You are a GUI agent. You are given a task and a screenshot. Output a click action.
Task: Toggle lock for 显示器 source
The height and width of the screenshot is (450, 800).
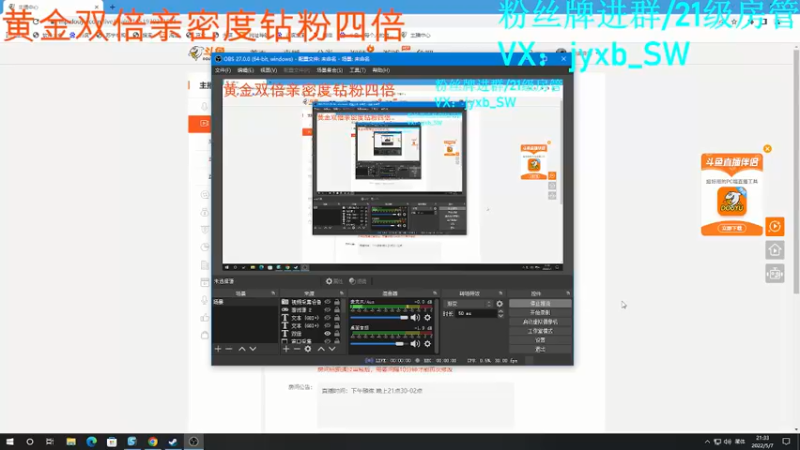click(x=337, y=310)
